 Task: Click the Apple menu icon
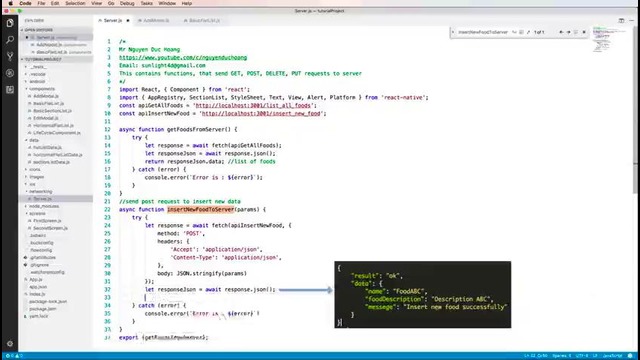click(10, 3)
